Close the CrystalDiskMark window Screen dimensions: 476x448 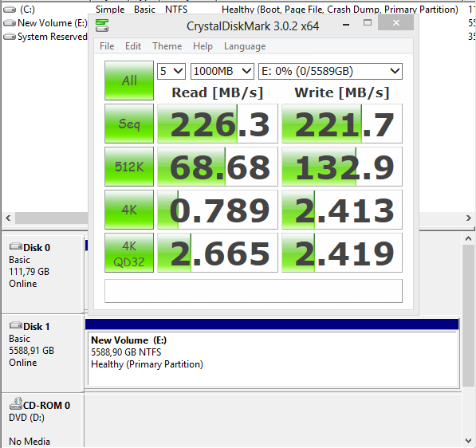(x=395, y=23)
